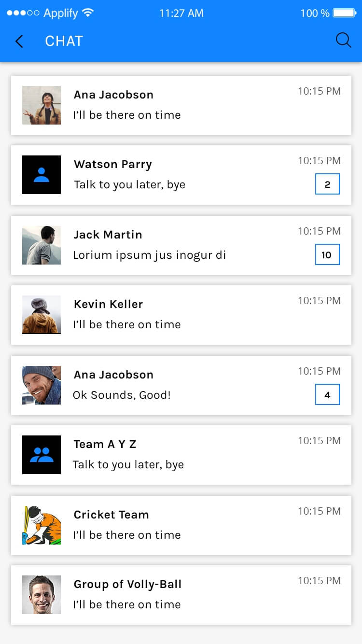Tap the unread badge showing 10
This screenshot has width=362, height=644.
coord(327,255)
